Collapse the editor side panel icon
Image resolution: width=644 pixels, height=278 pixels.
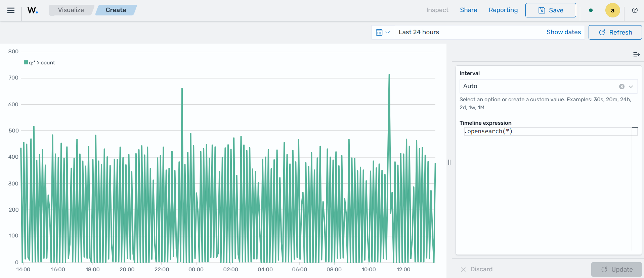[636, 54]
